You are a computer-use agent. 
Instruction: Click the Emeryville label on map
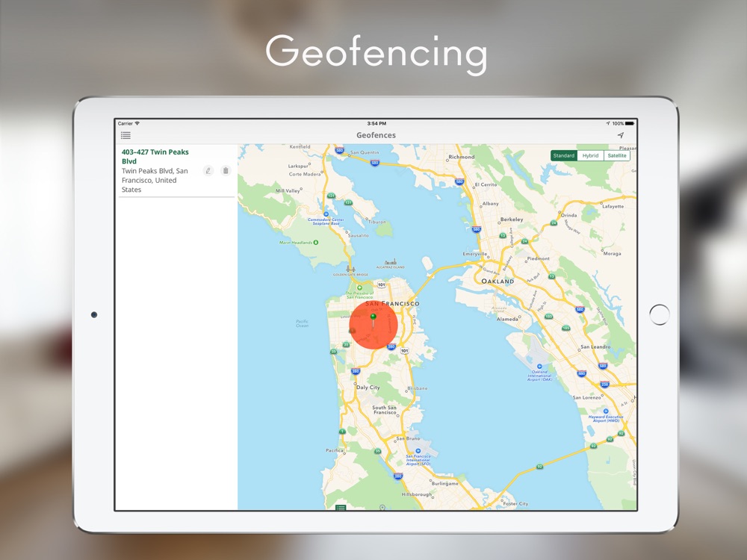[x=475, y=254]
